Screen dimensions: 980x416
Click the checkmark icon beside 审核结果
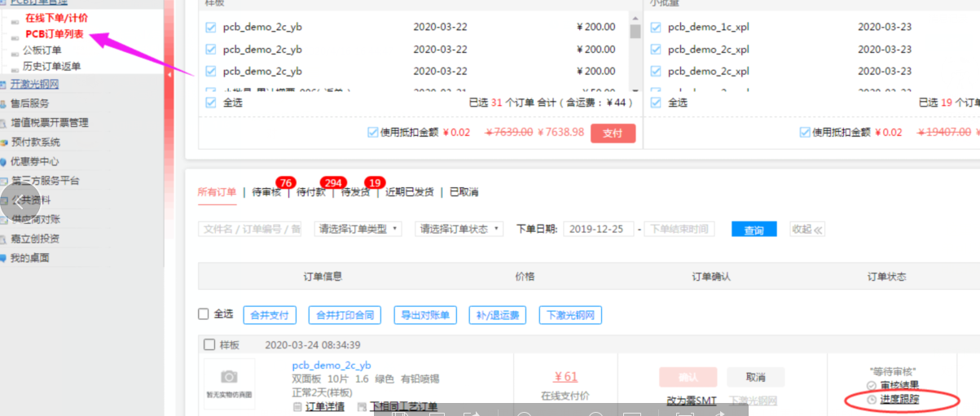pyautogui.click(x=872, y=385)
